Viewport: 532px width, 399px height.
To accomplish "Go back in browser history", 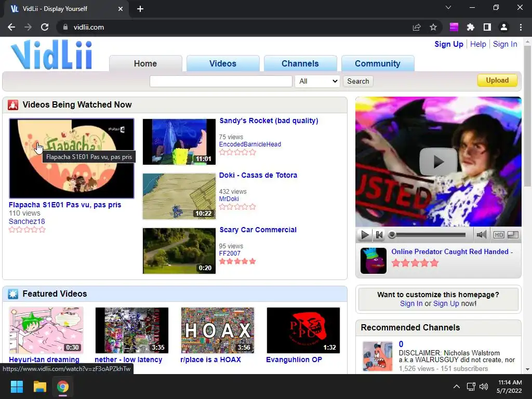I will (x=11, y=27).
